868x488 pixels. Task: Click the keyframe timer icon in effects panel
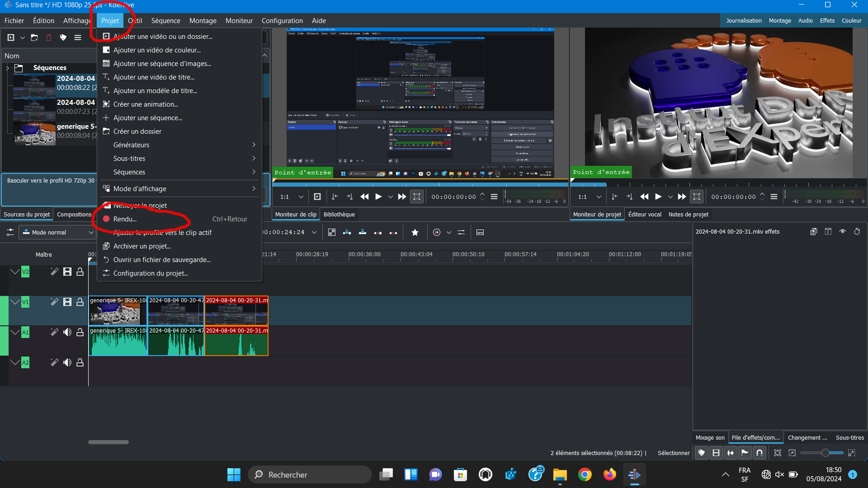point(857,231)
